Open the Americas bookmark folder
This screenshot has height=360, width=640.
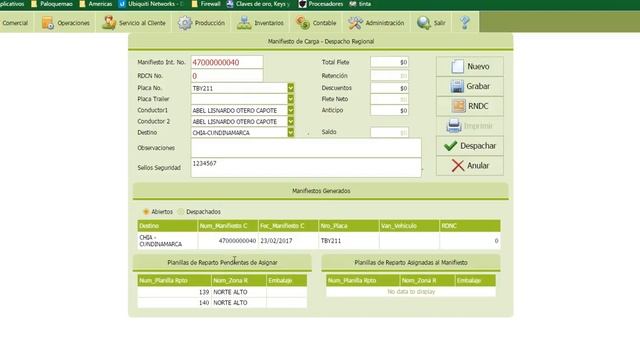96,4
